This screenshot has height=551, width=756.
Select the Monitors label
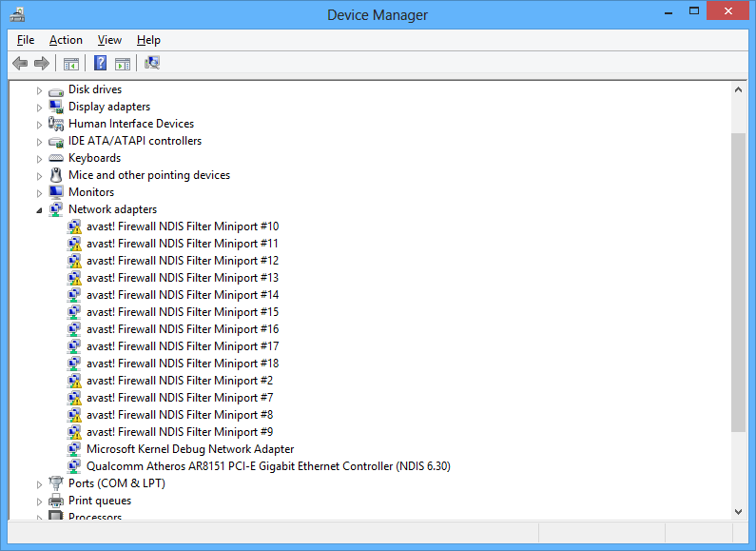click(91, 192)
